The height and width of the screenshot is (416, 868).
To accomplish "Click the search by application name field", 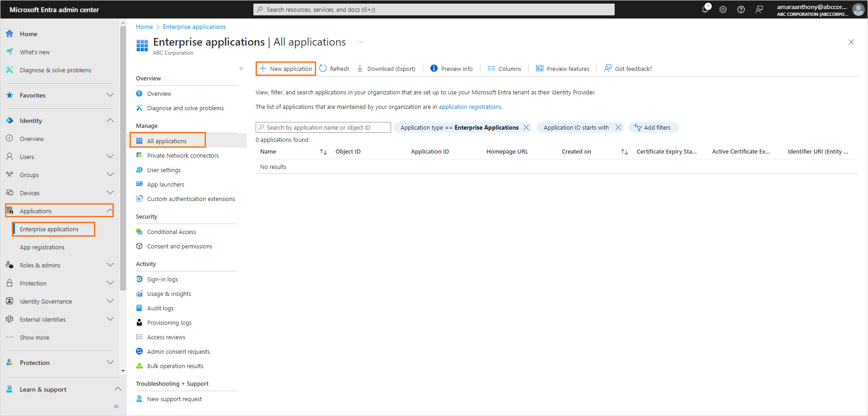I will pyautogui.click(x=323, y=127).
